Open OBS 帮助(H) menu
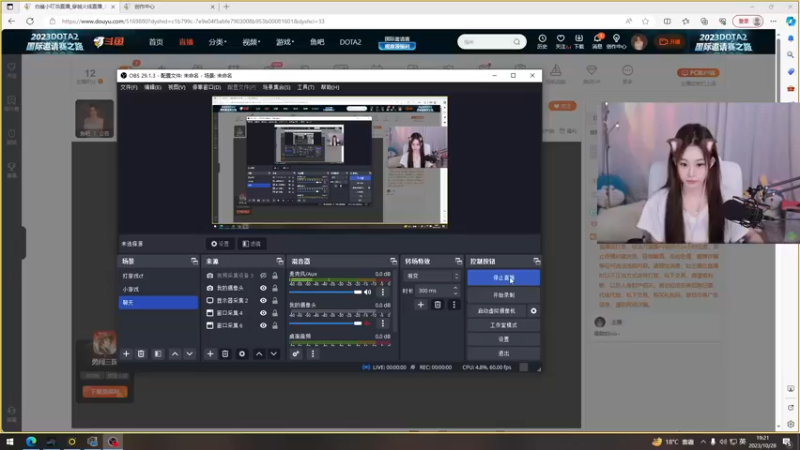Viewport: 800px width, 450px height. (x=330, y=87)
